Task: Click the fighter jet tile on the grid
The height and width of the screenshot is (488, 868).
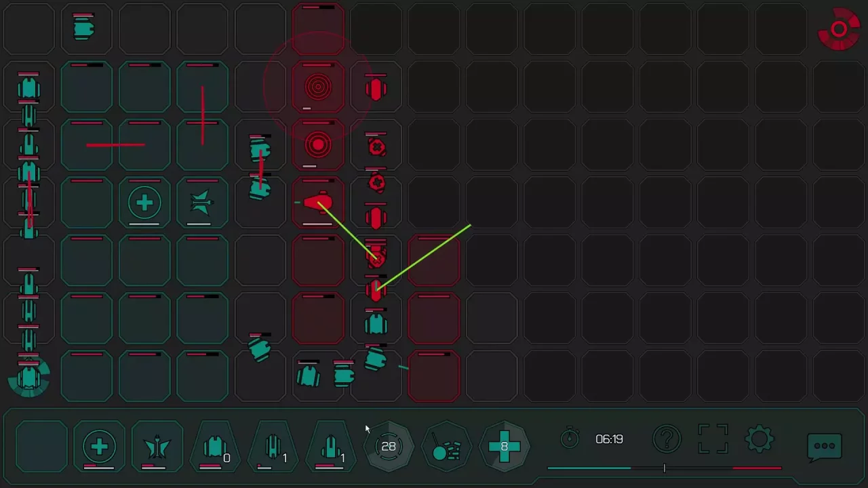Action: pos(202,203)
